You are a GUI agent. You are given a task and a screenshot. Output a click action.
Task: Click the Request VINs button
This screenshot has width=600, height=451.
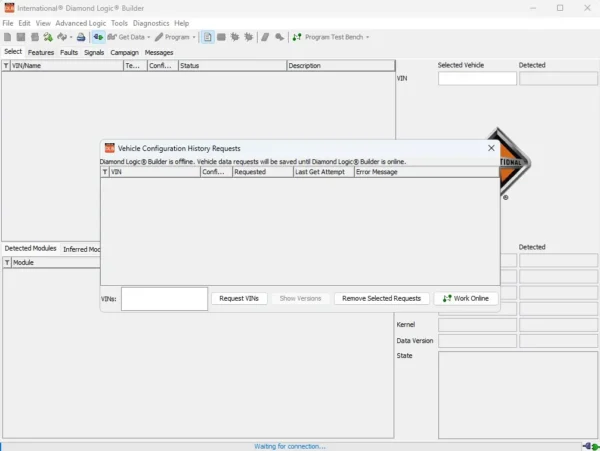pos(239,298)
